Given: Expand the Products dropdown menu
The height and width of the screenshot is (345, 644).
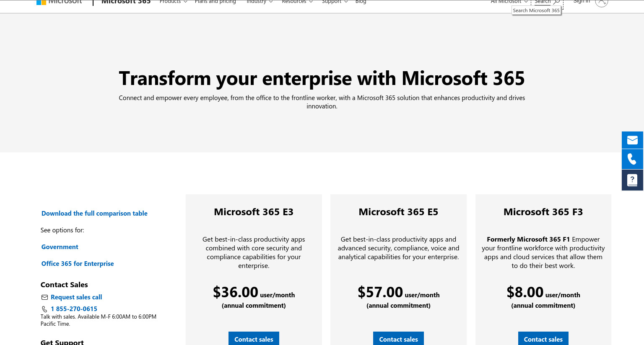Looking at the screenshot, I should point(173,2).
